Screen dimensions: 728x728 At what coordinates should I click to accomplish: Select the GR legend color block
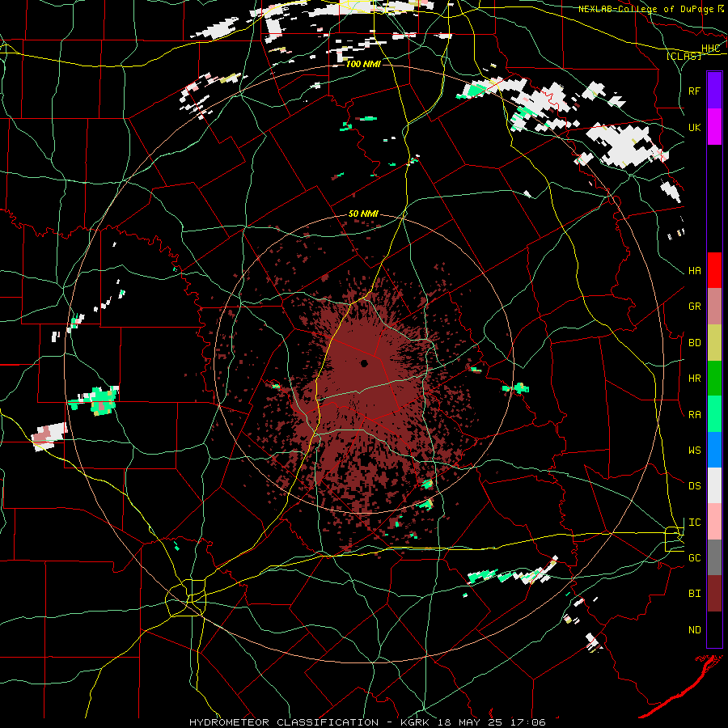[x=714, y=307]
